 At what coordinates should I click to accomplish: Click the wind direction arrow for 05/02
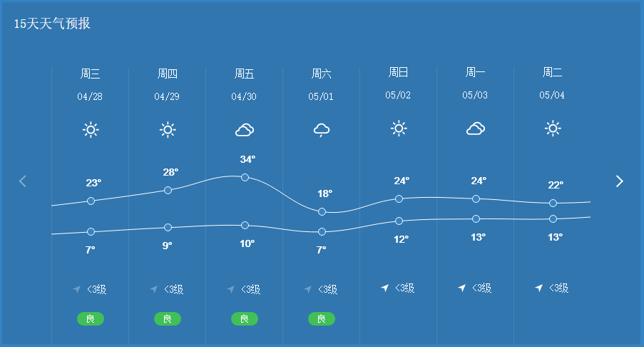385,288
